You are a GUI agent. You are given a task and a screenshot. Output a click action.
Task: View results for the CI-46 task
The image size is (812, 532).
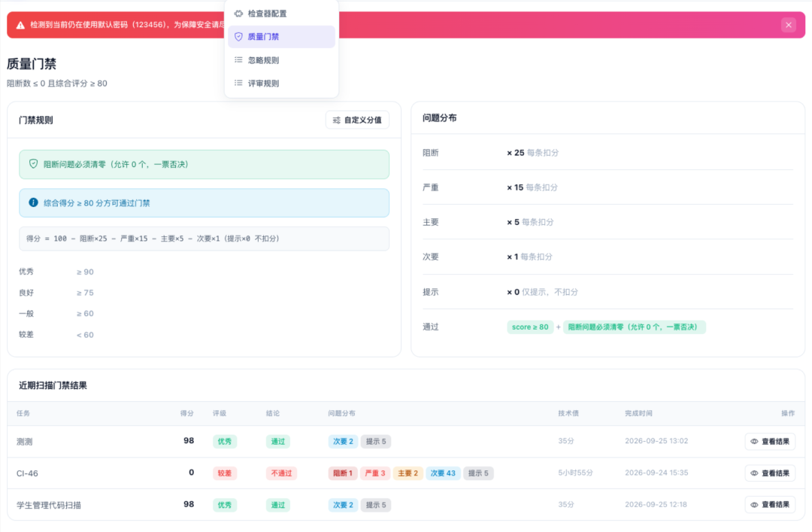pyautogui.click(x=770, y=473)
